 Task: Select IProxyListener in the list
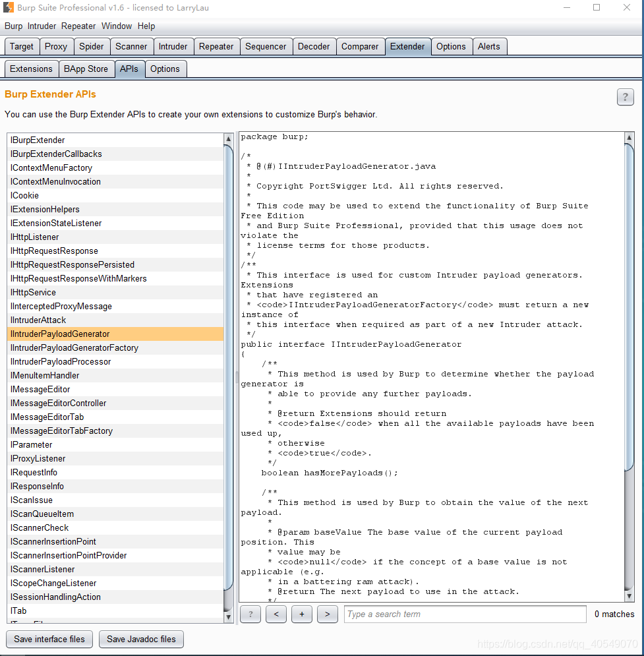115,458
